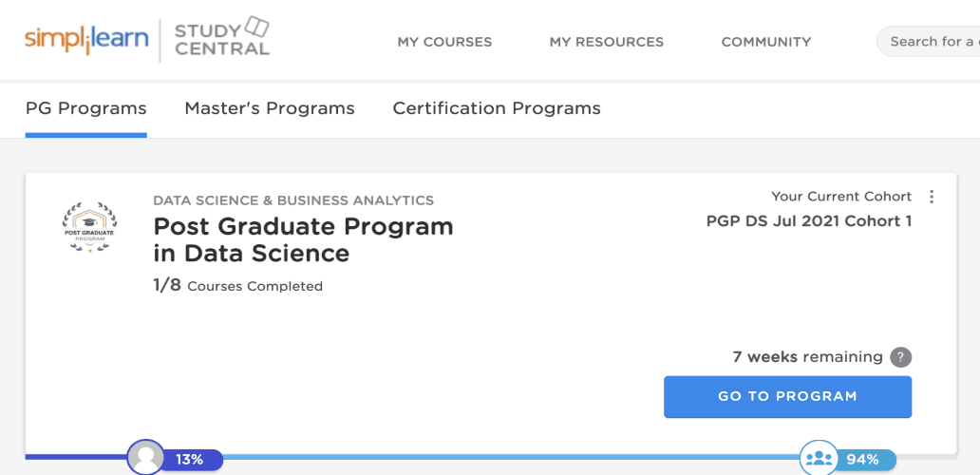Click the PGP DS Jul 2021 Cohort 1 text

pyautogui.click(x=808, y=221)
